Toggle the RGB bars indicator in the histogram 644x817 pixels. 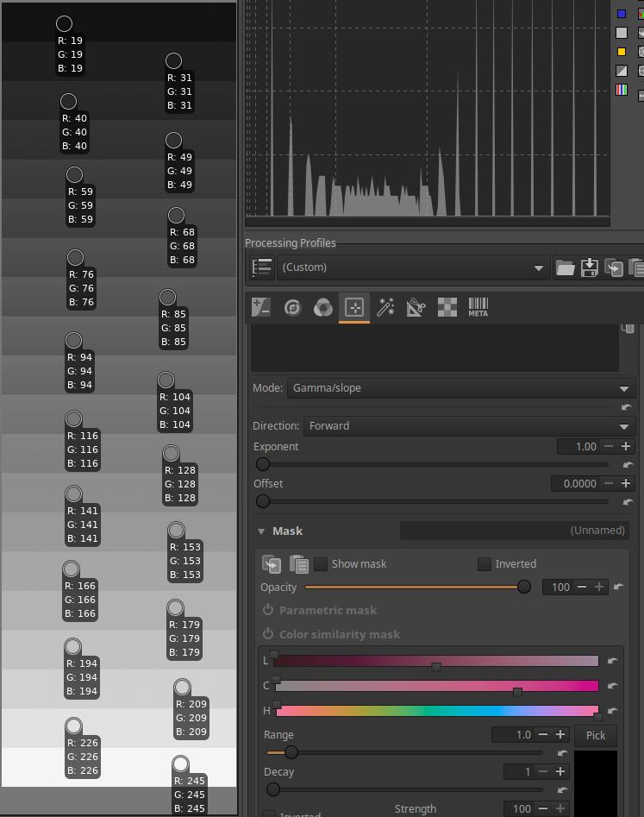[x=622, y=90]
